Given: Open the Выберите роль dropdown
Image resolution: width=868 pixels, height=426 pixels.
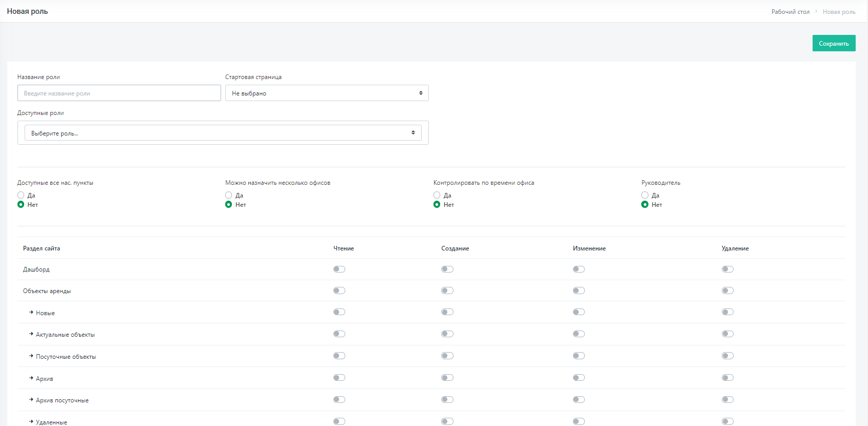Looking at the screenshot, I should point(223,133).
